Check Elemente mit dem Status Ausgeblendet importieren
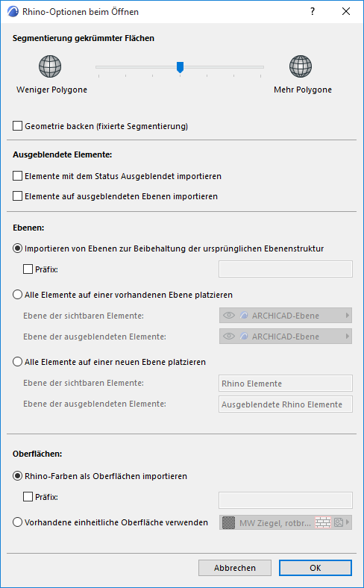The image size is (364, 588). 18,175
